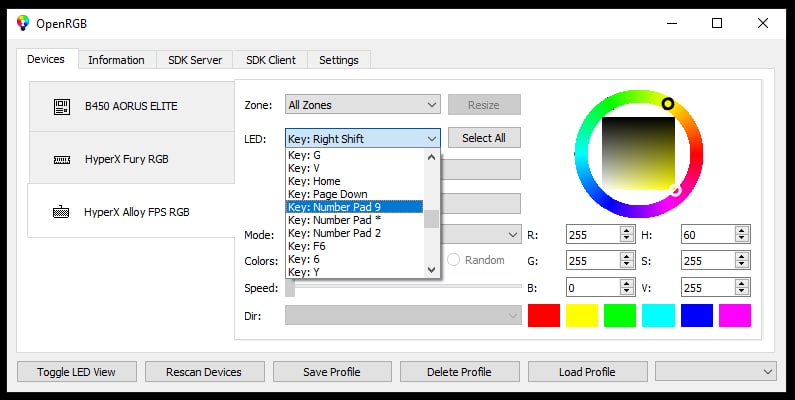Click the LED list scroll up arrow
The width and height of the screenshot is (795, 400).
point(431,157)
